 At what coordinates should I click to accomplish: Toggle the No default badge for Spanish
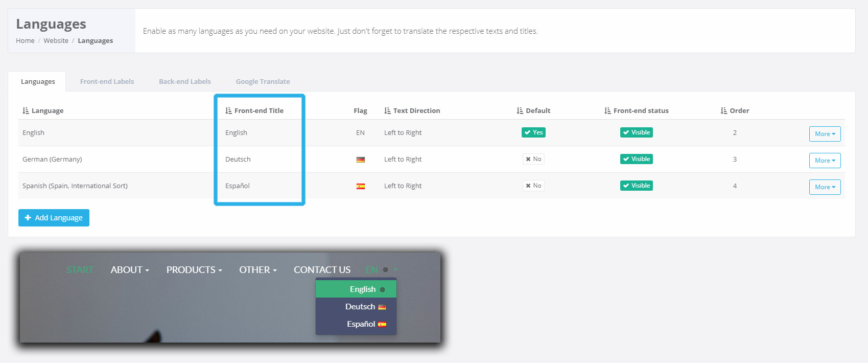[533, 186]
